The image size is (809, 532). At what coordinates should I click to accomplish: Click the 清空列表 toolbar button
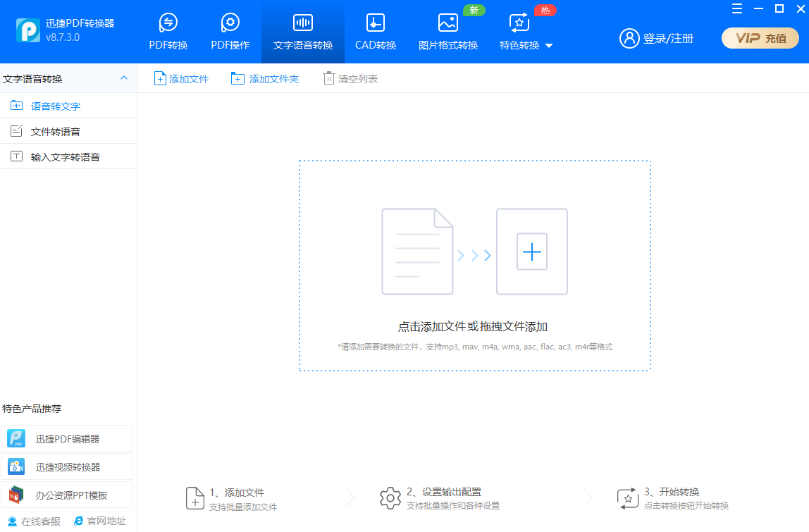351,78
